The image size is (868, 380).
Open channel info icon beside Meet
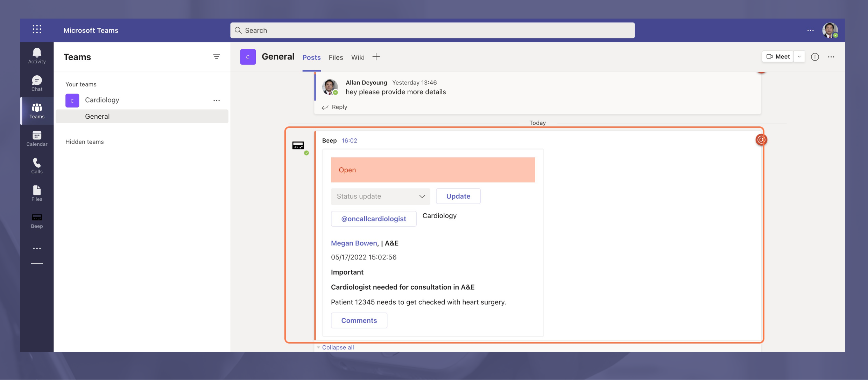tap(815, 57)
